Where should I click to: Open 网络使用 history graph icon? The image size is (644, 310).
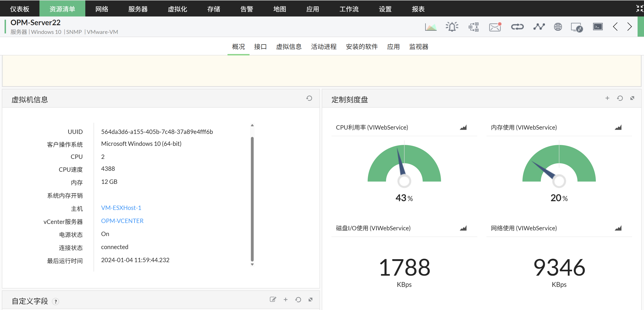pos(618,228)
